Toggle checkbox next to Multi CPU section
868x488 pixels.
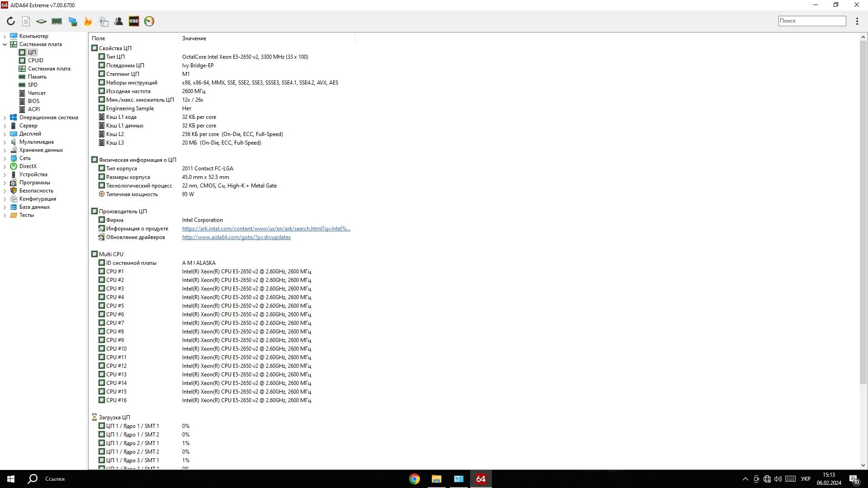coord(94,254)
